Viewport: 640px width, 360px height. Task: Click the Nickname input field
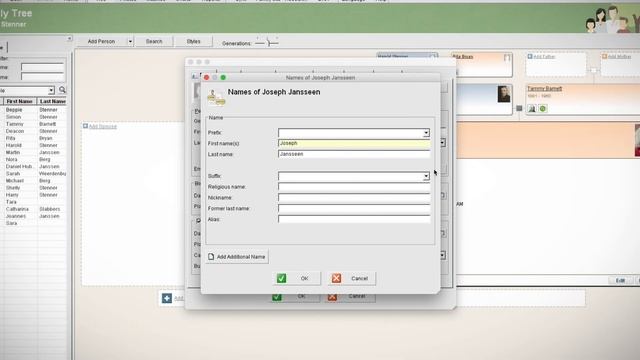point(354,198)
